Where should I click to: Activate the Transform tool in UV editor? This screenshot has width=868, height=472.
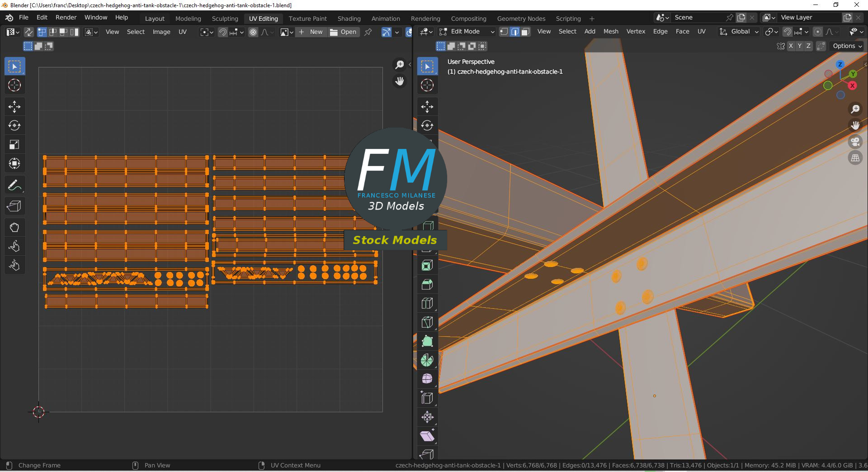[x=14, y=163]
